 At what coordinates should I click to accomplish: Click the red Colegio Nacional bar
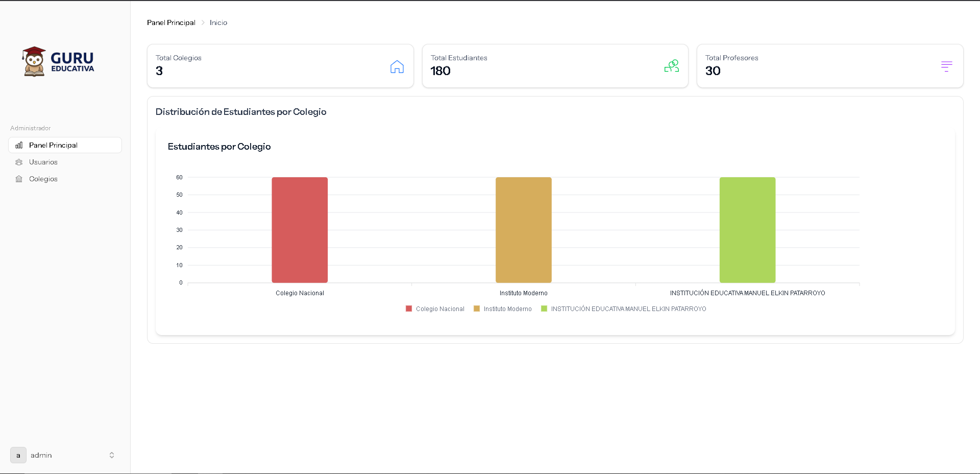click(x=300, y=230)
